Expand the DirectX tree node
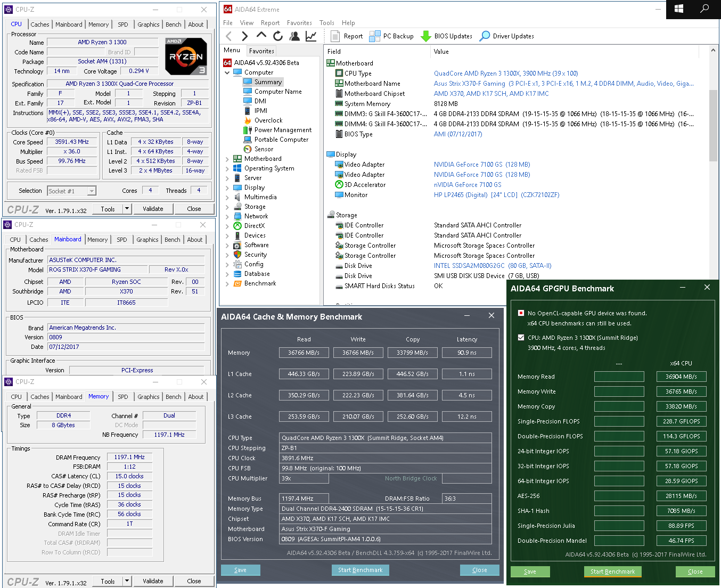 coord(227,226)
